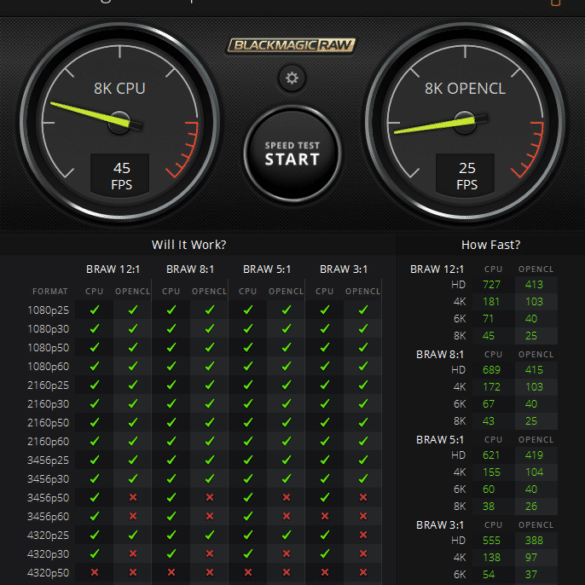Click the 26 BRAW 5:1 8K OpenCL value
Screen dimensions: 585x585
(x=531, y=506)
